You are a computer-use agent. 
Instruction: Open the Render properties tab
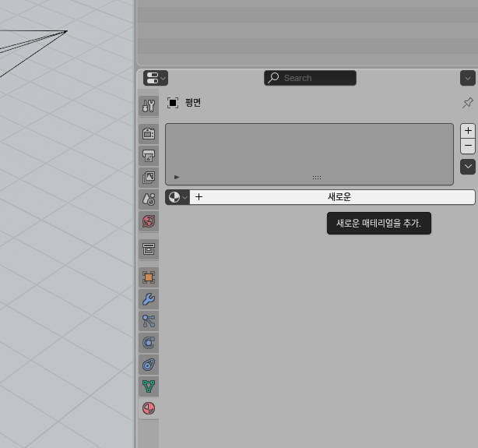pyautogui.click(x=149, y=134)
